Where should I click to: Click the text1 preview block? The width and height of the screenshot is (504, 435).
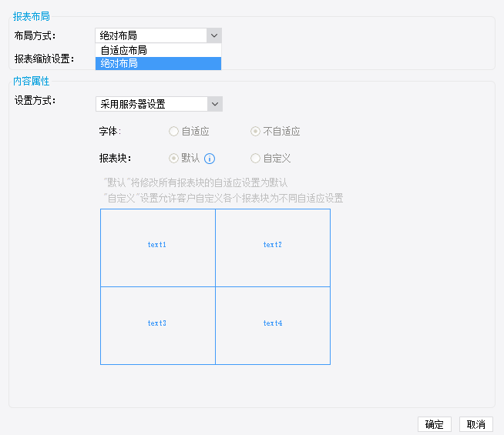pos(158,248)
